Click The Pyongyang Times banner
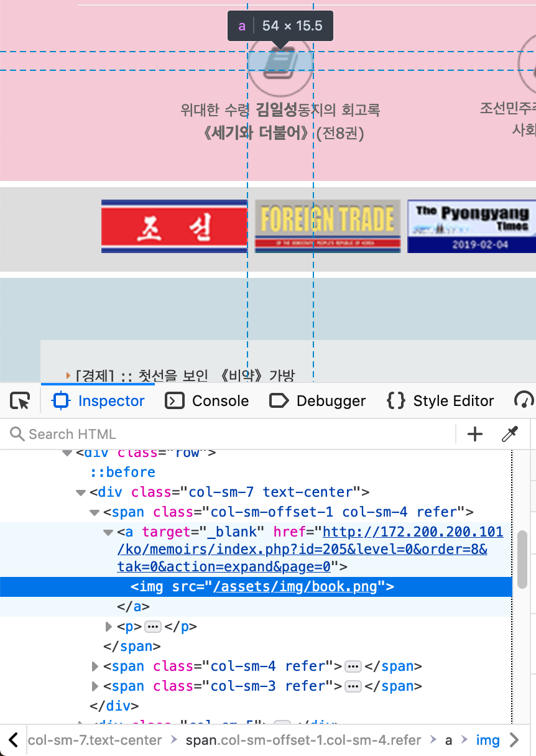The height and width of the screenshot is (756, 536). pyautogui.click(x=471, y=226)
